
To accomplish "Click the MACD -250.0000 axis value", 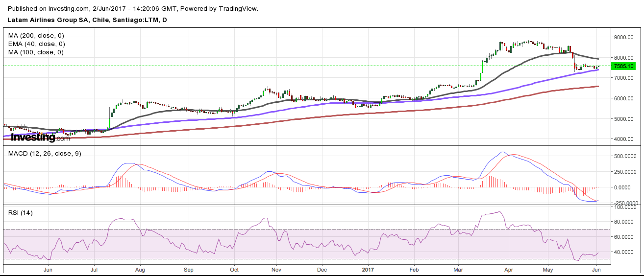I will tap(626, 203).
